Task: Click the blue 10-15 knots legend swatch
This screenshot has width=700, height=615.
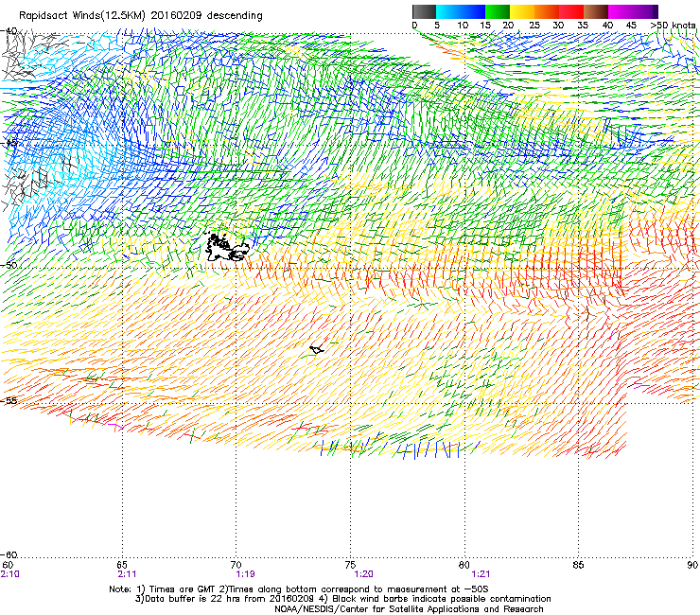Action: [473, 11]
